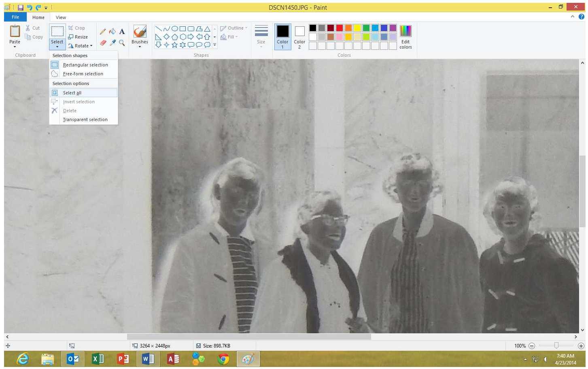Viewport: 588px width, 369px height.
Task: Click the Undo arrow in title bar
Action: (x=30, y=7)
